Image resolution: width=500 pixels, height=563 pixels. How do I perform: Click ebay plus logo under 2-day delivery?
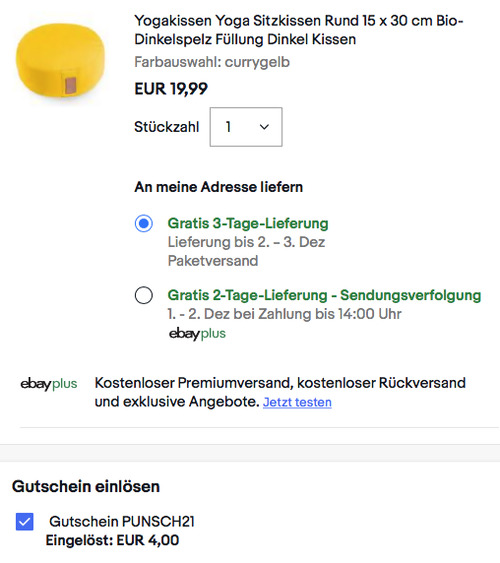point(197,334)
